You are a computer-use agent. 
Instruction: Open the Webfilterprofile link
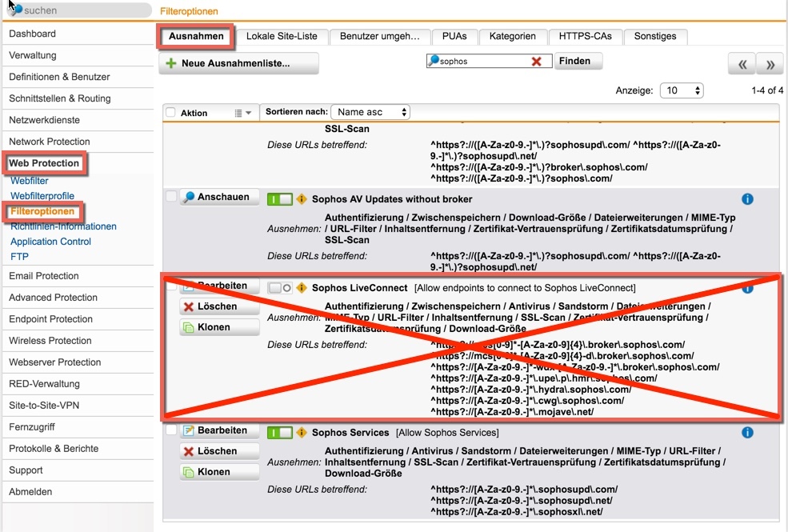pos(42,196)
